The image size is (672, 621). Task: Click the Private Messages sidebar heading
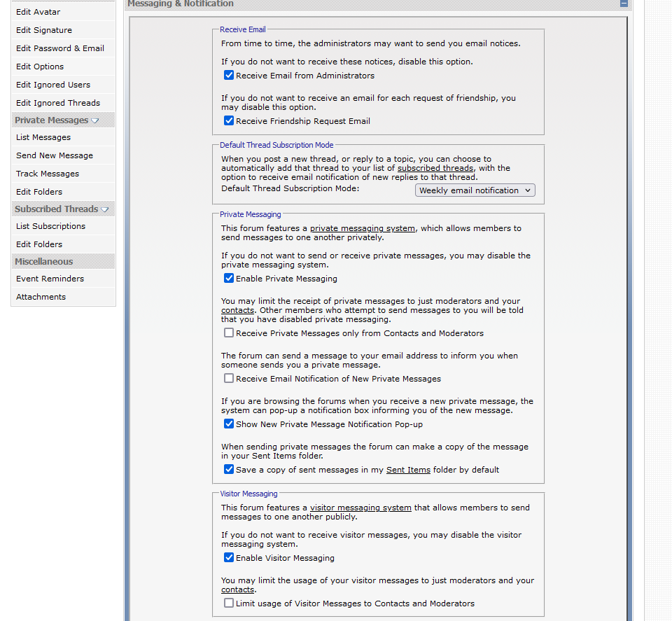click(x=51, y=120)
